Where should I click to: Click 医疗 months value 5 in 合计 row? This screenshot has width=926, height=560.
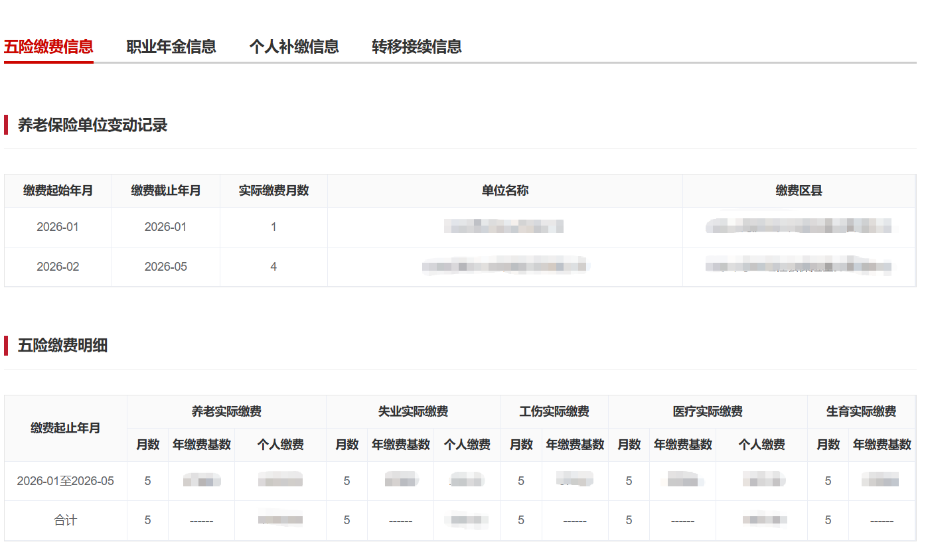[629, 521]
